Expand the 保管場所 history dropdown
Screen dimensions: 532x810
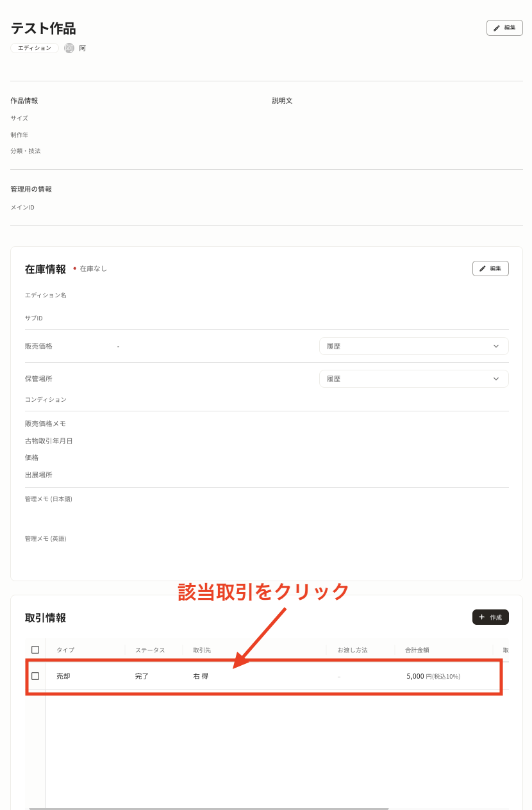[413, 379]
